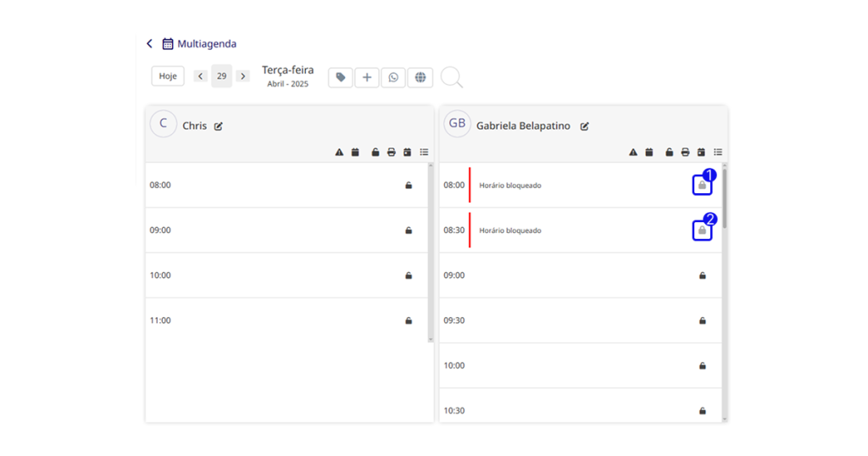
Task: Click the warning triangle in Gabriela's agenda
Action: coord(632,153)
